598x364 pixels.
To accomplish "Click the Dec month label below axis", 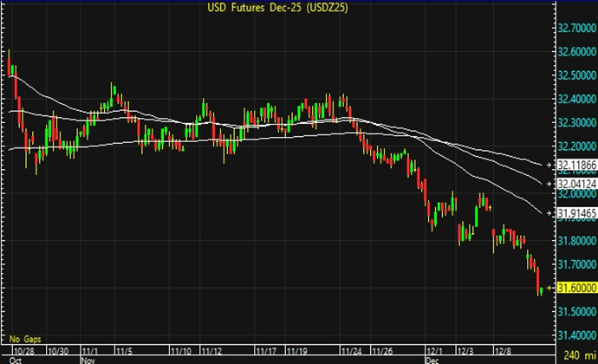I will (432, 358).
